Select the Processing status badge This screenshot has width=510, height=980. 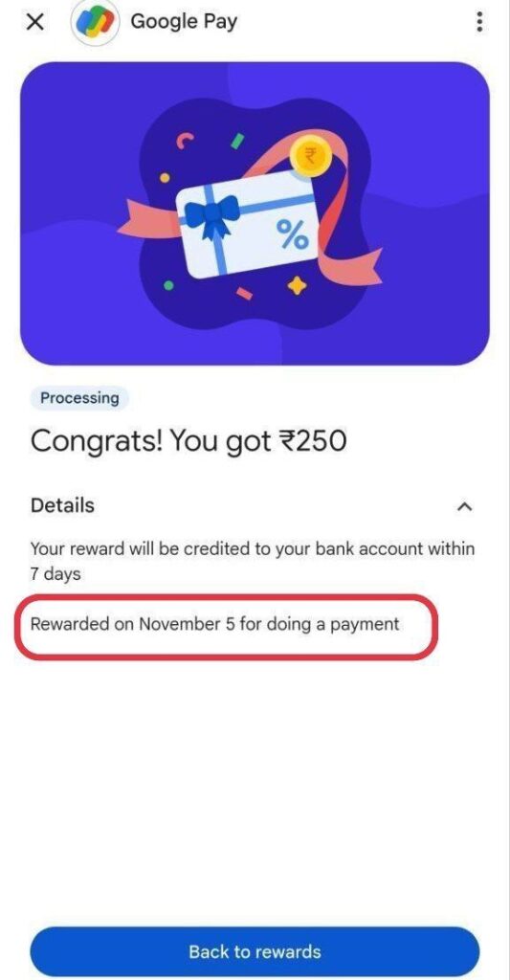coord(79,398)
